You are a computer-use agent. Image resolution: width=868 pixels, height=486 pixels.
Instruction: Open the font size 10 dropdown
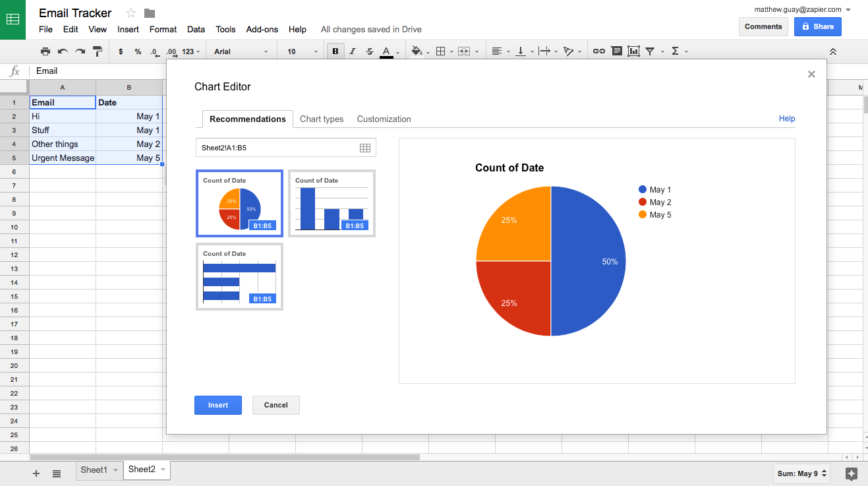301,51
